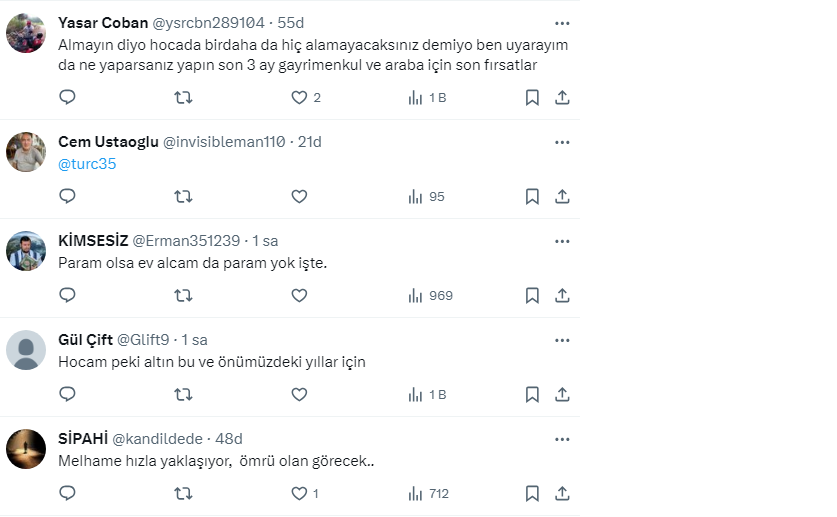The image size is (837, 517).
Task: Open more options for Cem Ustaoglu's tweet
Action: pos(562,142)
